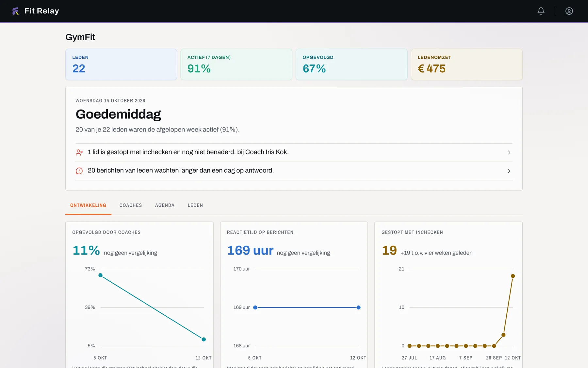Click the peak point in Gestopt met inchecken chart
588x368 pixels.
(x=513, y=276)
